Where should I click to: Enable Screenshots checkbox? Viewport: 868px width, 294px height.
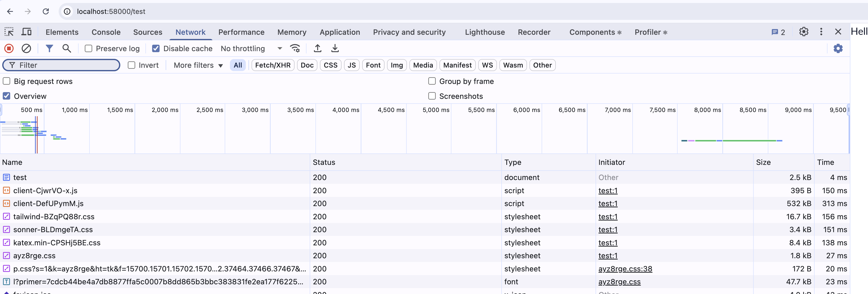(x=432, y=96)
